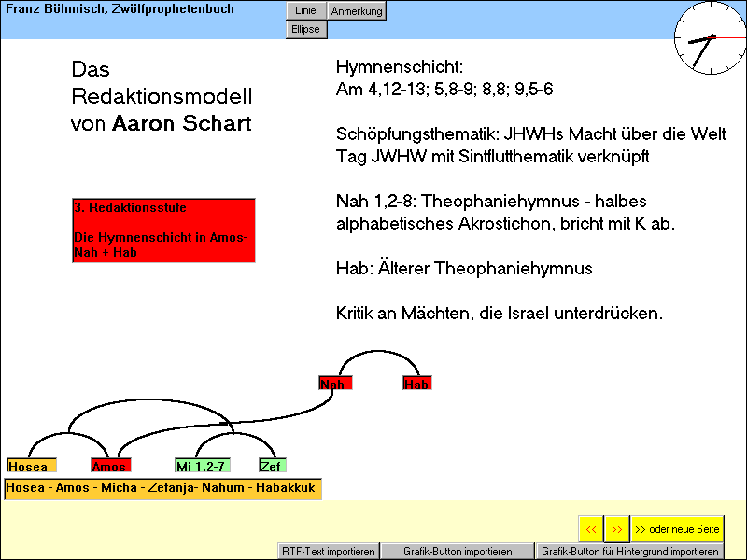This screenshot has height=560, width=747.
Task: Click the Linie button
Action: point(305,11)
